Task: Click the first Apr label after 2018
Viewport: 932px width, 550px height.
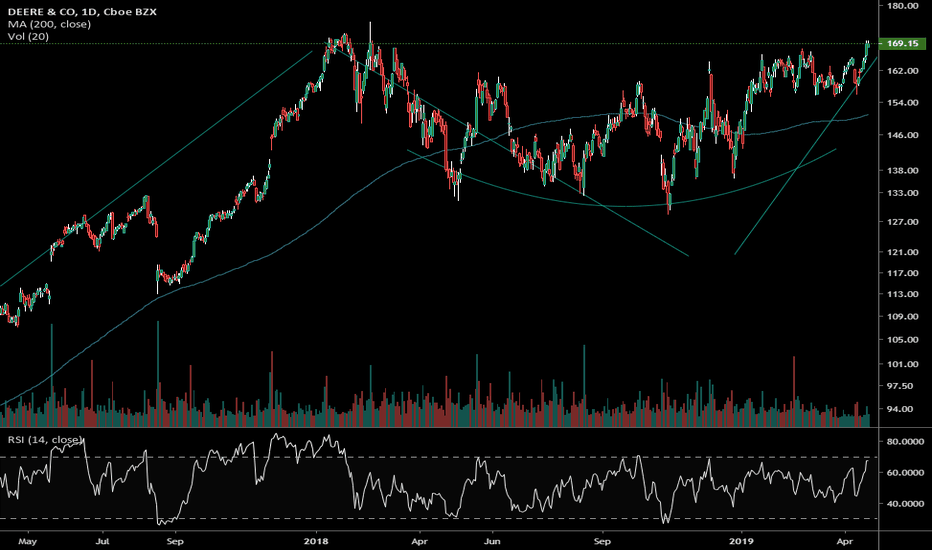Action: pos(420,542)
